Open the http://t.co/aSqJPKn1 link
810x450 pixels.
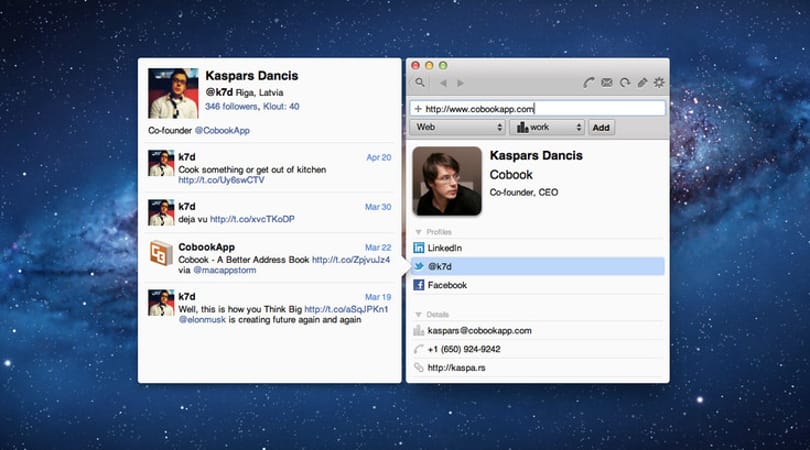[x=346, y=309]
